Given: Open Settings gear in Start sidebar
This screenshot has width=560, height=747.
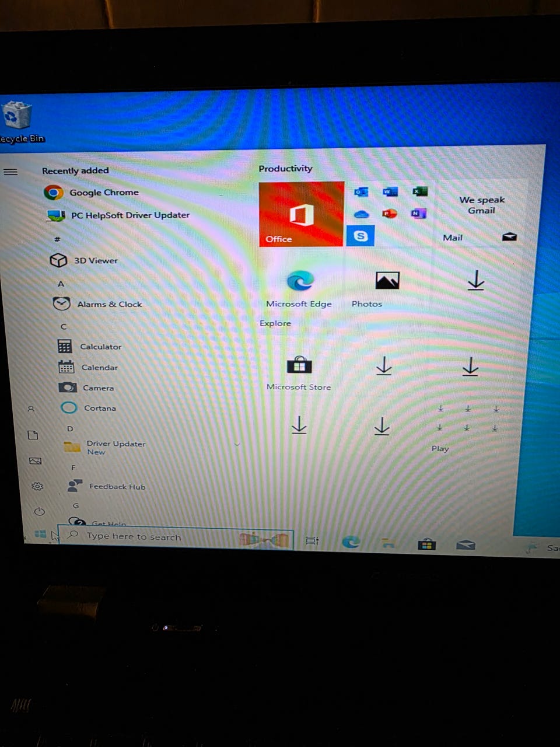Looking at the screenshot, I should point(37,486).
